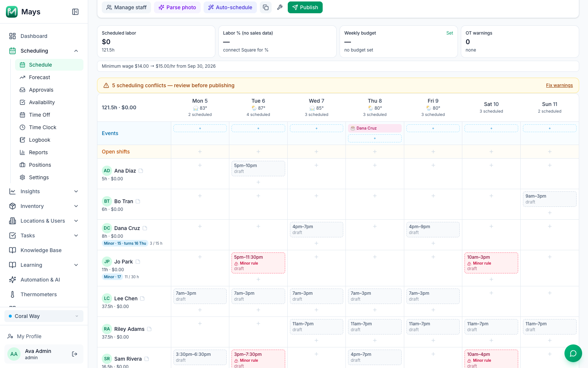Image resolution: width=588 pixels, height=368 pixels.
Task: Open Ana Diaz's 5pm–10pm draft shift
Action: 258,169
